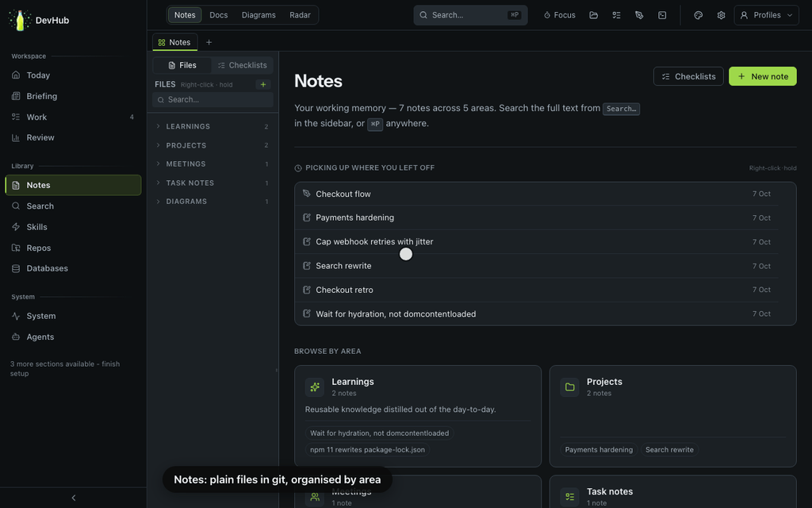Viewport: 812px width, 508px height.
Task: Expand the MEETINGS folder
Action: (x=213, y=164)
